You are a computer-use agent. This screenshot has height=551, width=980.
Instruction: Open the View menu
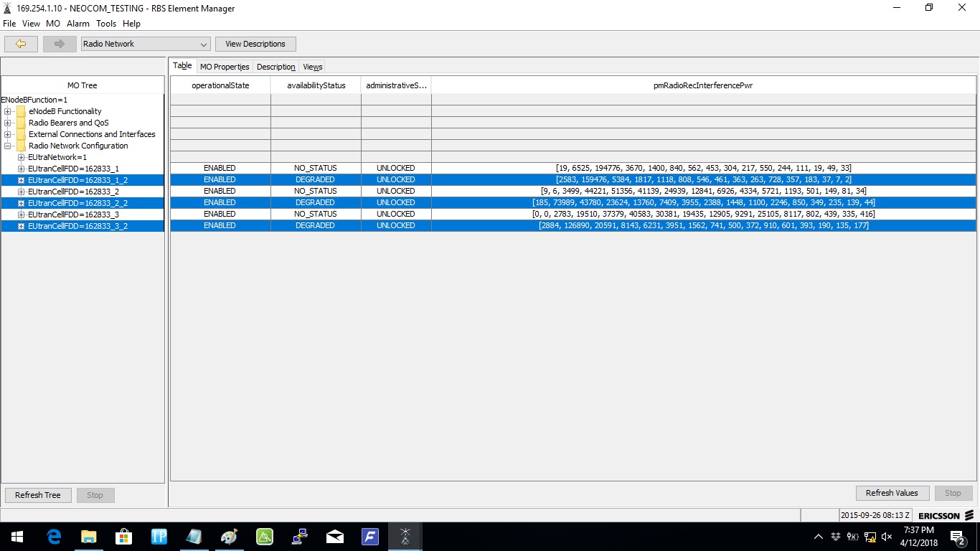pyautogui.click(x=31, y=24)
